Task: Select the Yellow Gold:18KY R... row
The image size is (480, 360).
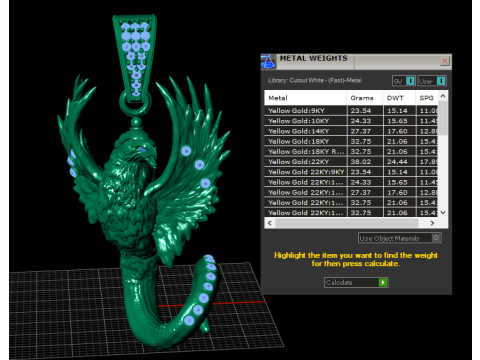Action: (x=351, y=151)
